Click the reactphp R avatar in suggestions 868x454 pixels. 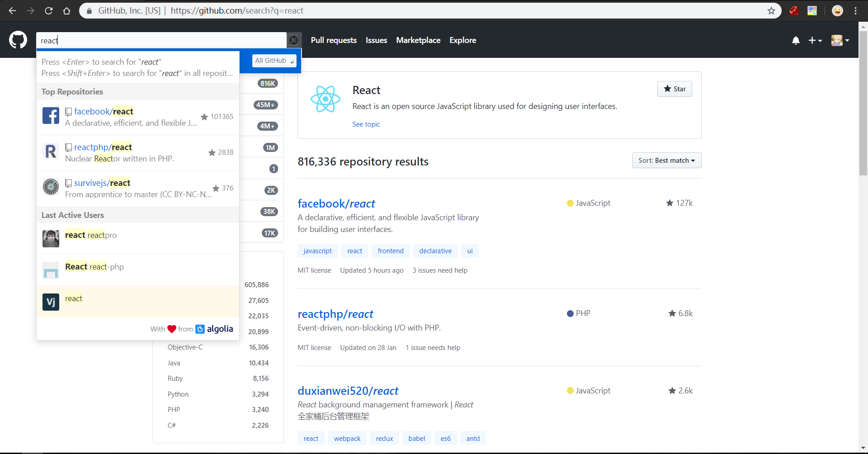(51, 151)
